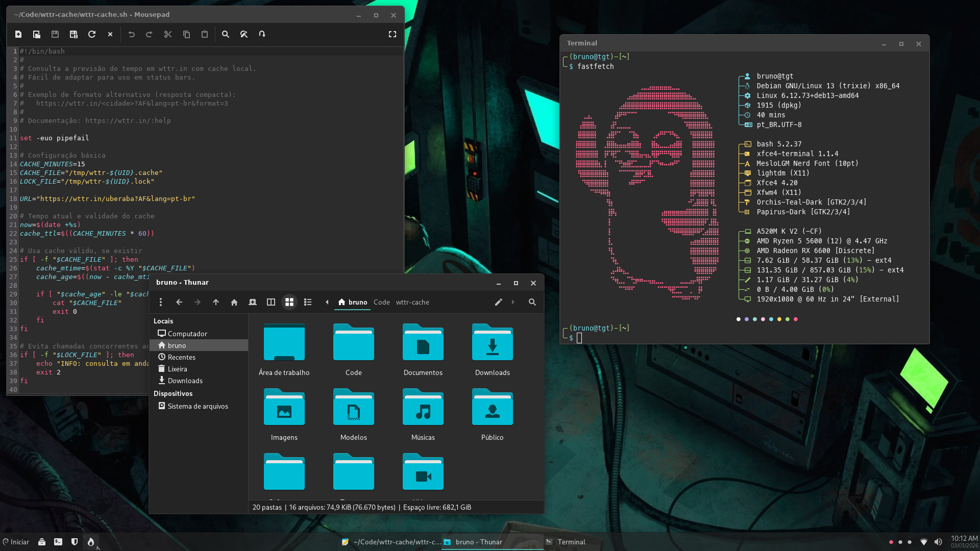Click the Code path bar button
The height and width of the screenshot is (551, 980).
coord(381,302)
